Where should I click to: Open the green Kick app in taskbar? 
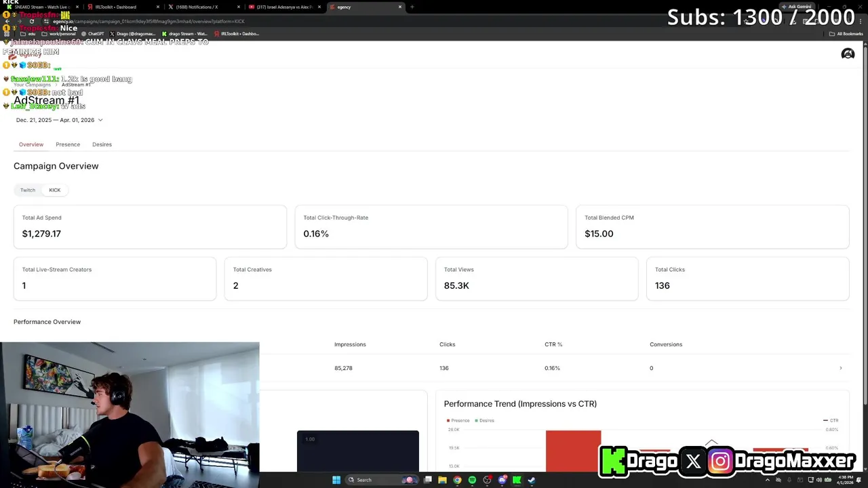click(x=517, y=480)
